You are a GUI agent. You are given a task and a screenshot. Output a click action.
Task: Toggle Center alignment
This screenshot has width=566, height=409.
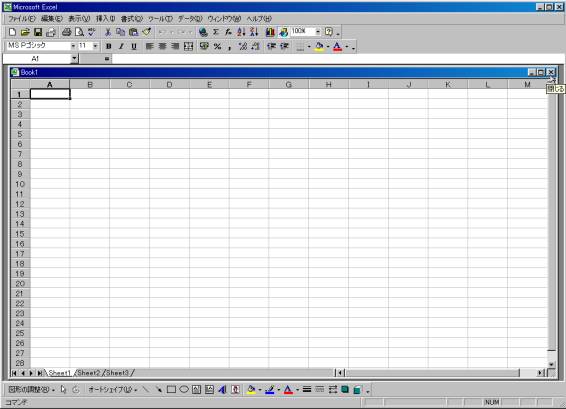pos(162,46)
